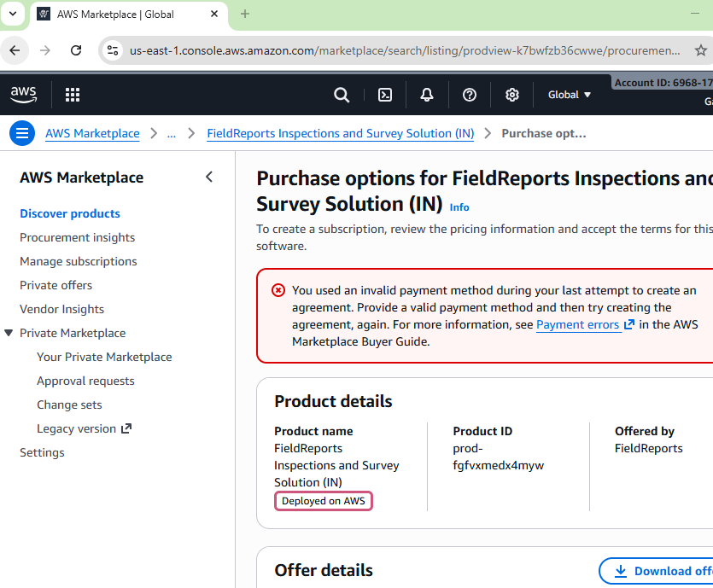This screenshot has width=713, height=588.
Task: Open the notifications bell
Action: 427,95
